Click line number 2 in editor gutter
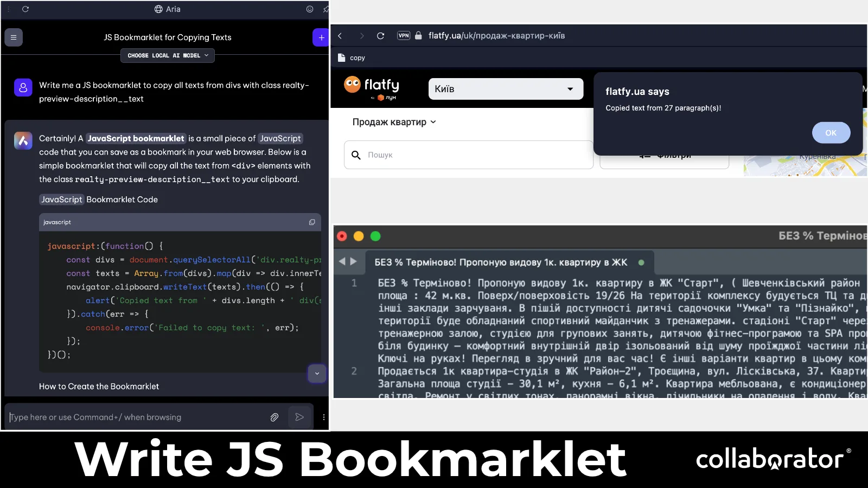The width and height of the screenshot is (868, 488). click(354, 371)
